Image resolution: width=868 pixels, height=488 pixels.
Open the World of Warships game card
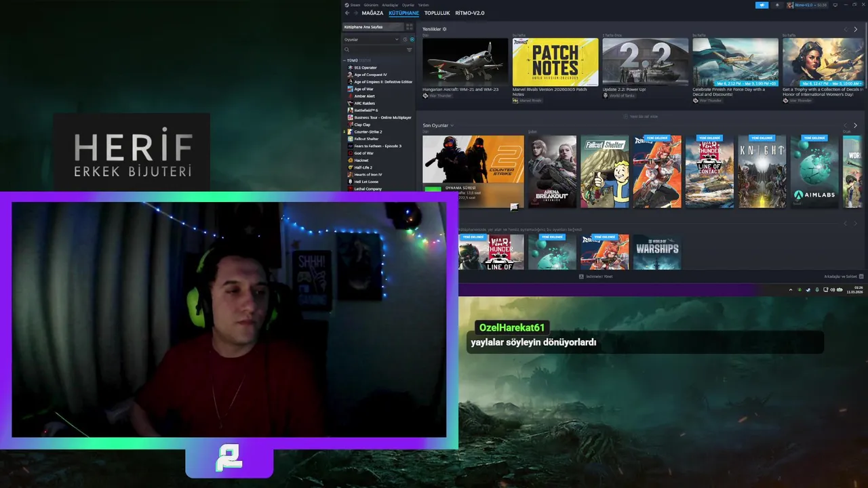pyautogui.click(x=657, y=252)
